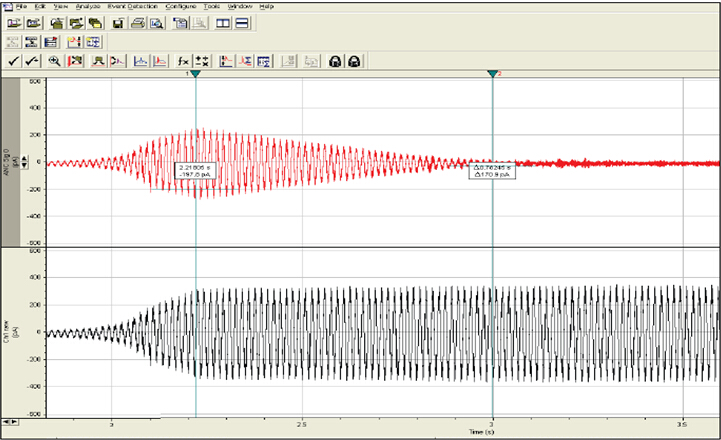Click the first checkmark icon in toolbar
721x440 pixels.
coord(12,61)
